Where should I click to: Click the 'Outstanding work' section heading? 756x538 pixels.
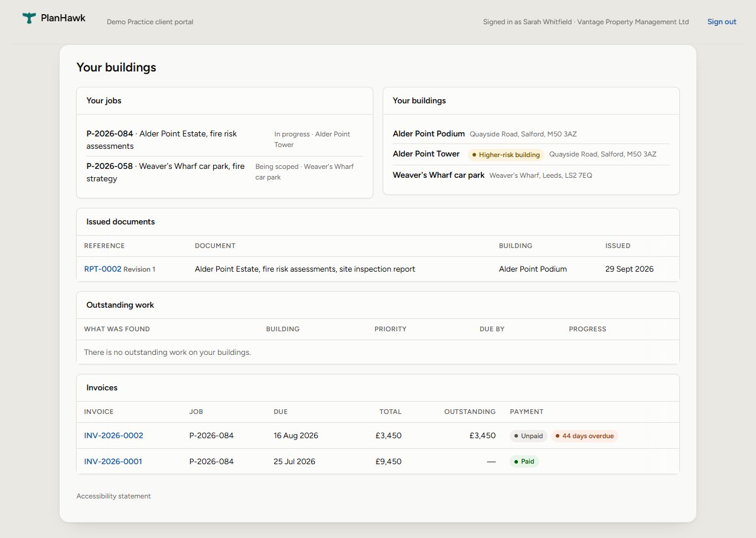coord(120,305)
